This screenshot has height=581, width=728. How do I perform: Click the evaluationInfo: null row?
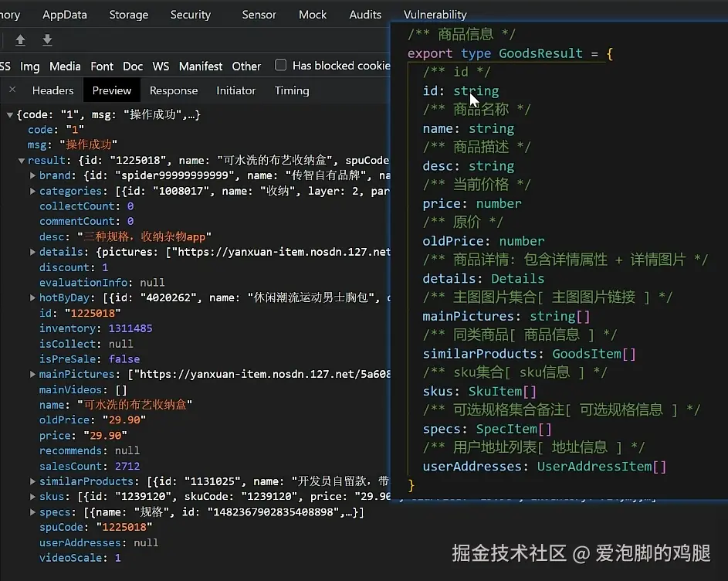coord(102,283)
